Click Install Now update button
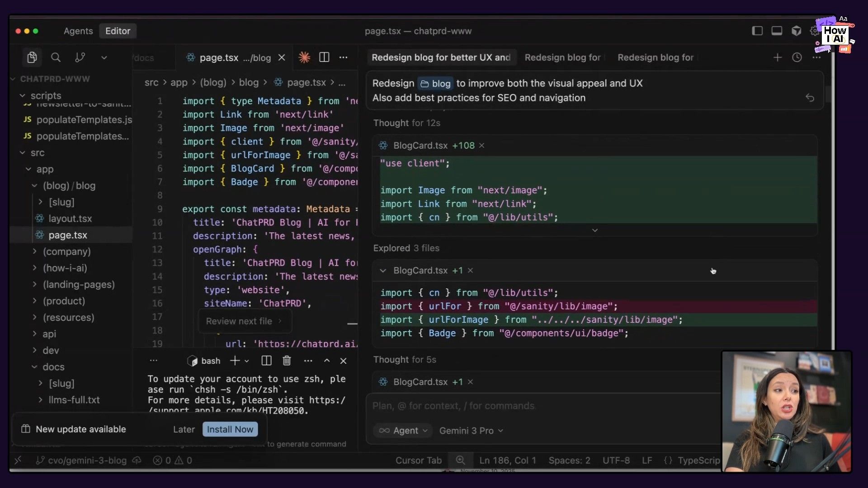 (230, 429)
